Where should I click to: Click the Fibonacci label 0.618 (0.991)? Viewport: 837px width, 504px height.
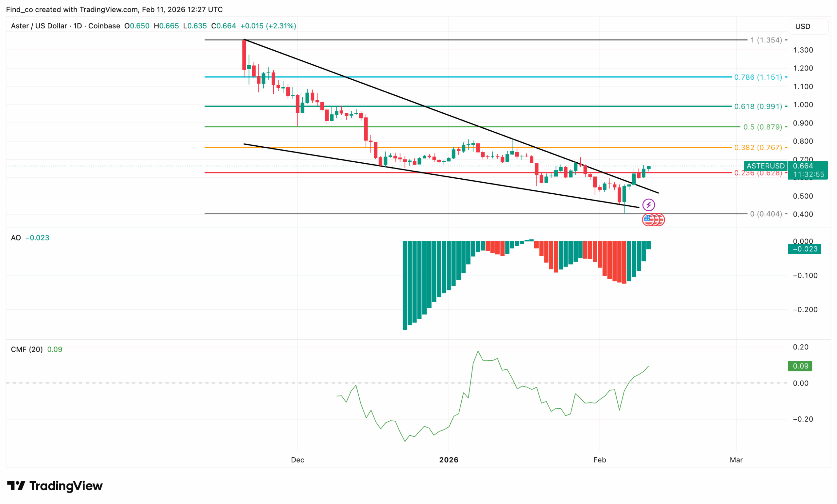758,106
